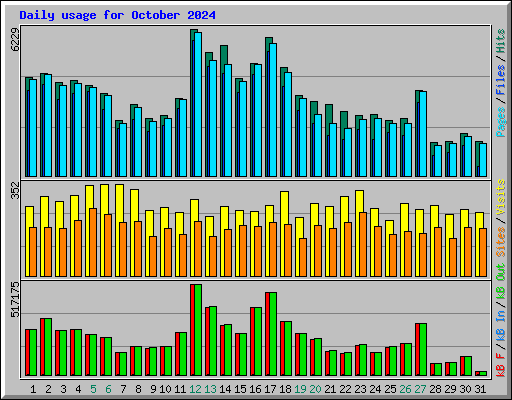Screen dimensions: 512x400
Task: Click green day label 13
Action: click(210, 389)
